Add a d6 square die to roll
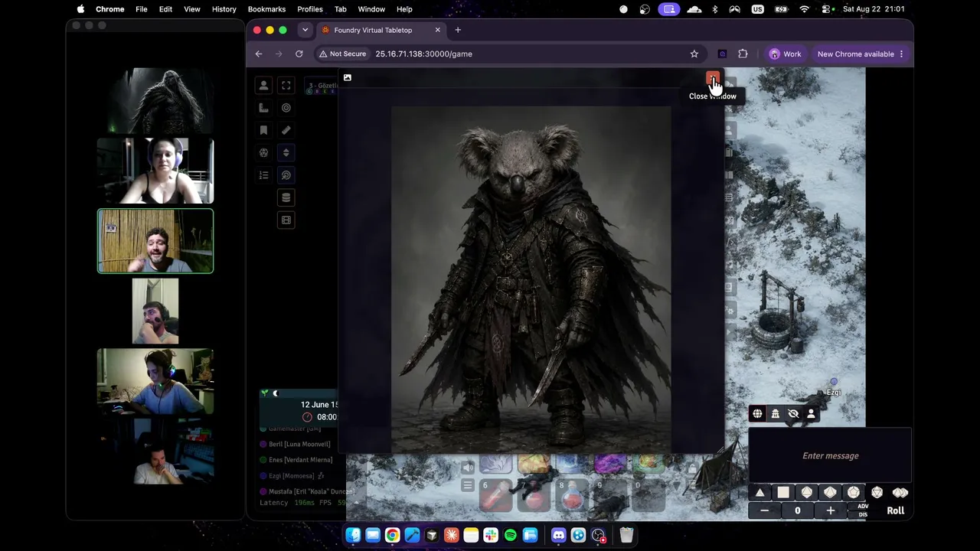 783,493
